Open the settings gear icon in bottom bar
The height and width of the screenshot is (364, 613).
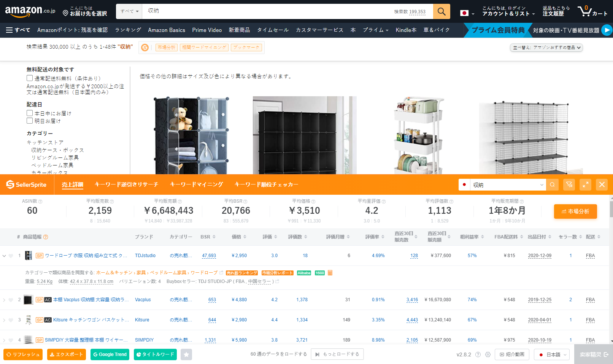[x=488, y=354]
